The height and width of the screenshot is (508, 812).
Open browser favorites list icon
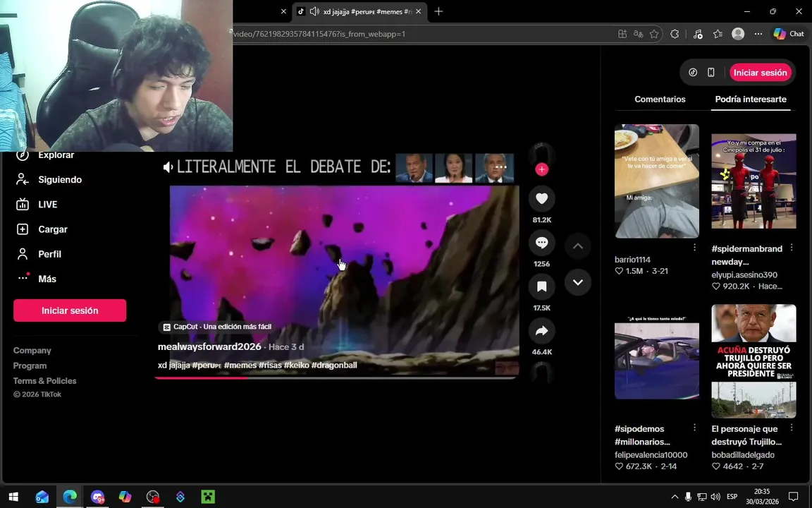click(x=718, y=34)
